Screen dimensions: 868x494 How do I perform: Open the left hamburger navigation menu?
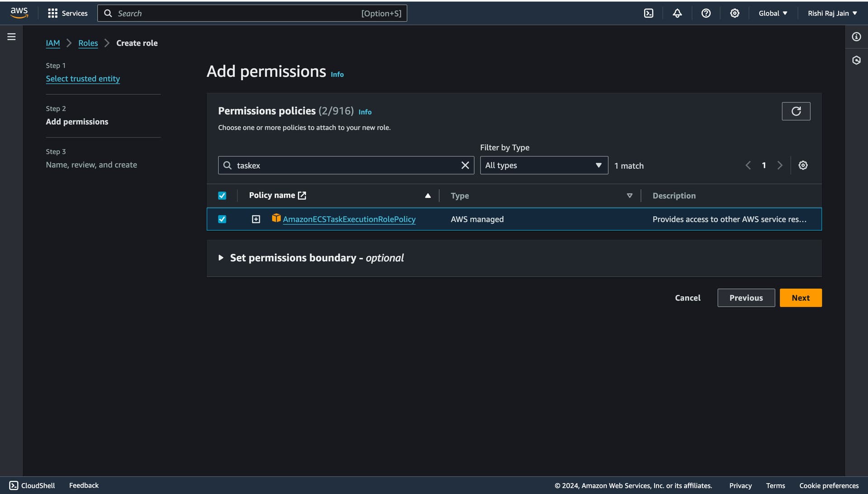(x=11, y=37)
